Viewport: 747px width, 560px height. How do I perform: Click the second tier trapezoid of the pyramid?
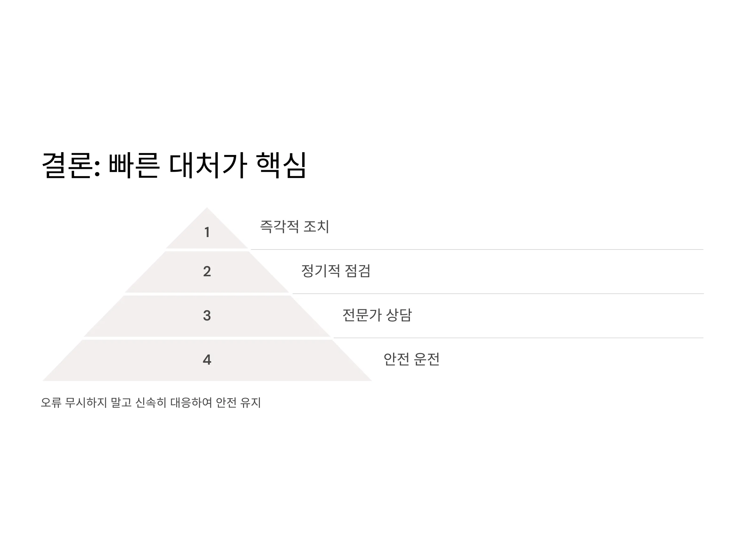tap(207, 272)
